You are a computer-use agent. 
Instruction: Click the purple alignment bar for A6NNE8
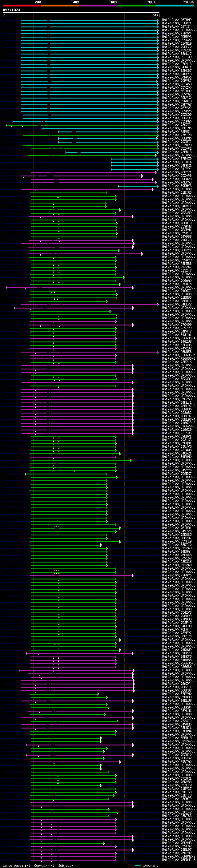coord(90,352)
